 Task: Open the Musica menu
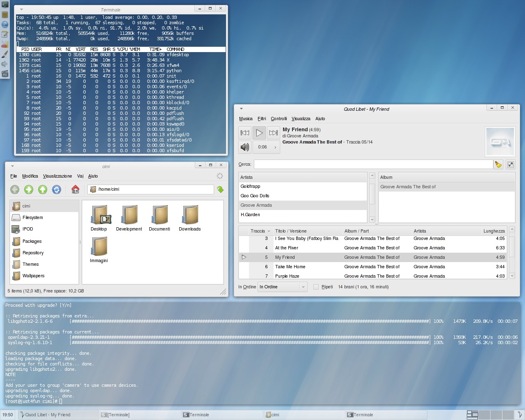click(x=246, y=119)
